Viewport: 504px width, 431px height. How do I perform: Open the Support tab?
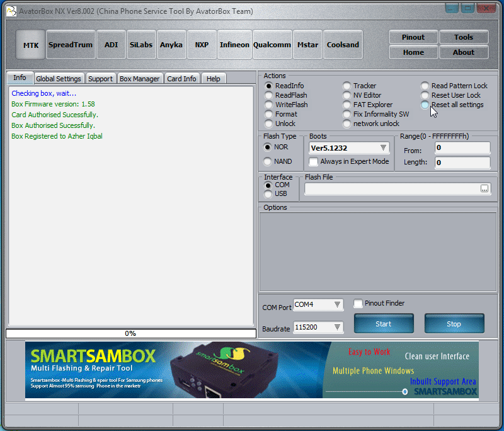point(100,79)
